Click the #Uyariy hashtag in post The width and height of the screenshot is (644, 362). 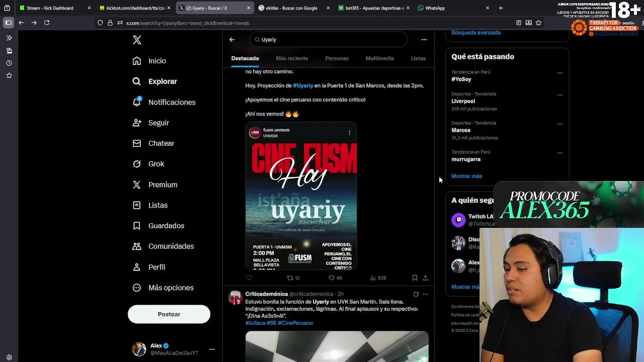tap(303, 85)
